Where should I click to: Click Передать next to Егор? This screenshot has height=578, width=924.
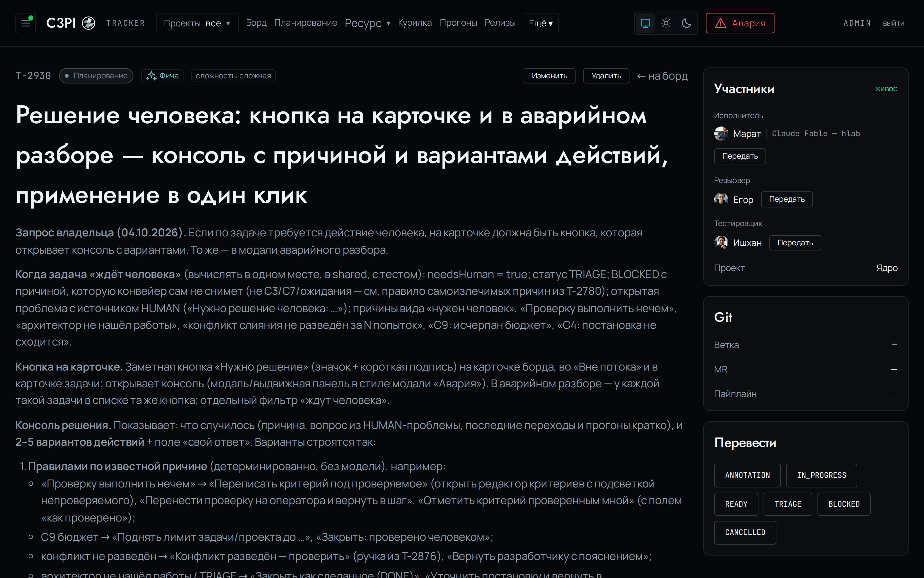click(787, 199)
